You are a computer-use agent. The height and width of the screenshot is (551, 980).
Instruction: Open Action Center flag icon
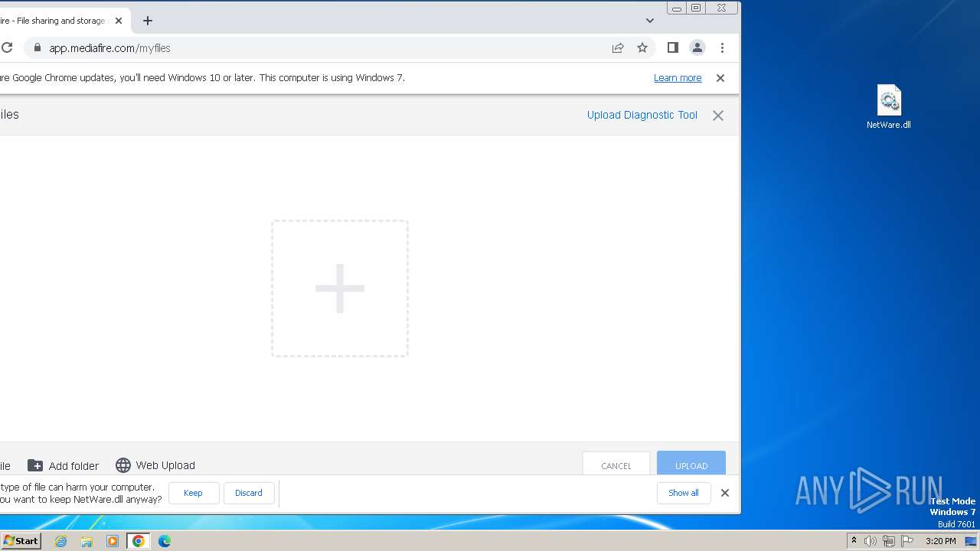point(907,541)
